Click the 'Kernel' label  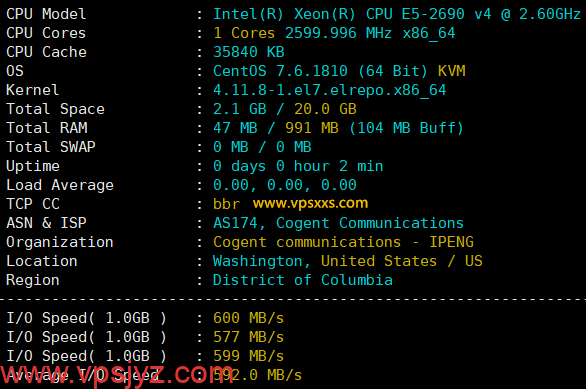pos(33,90)
